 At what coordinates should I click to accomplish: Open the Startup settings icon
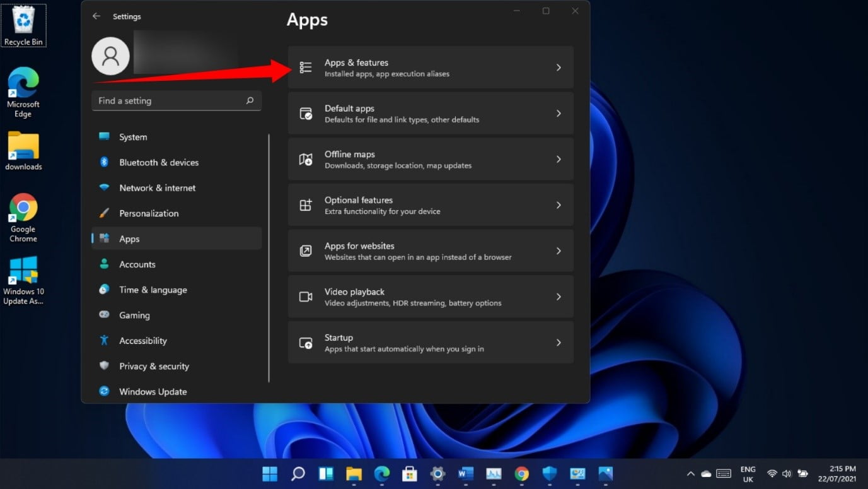coord(306,342)
